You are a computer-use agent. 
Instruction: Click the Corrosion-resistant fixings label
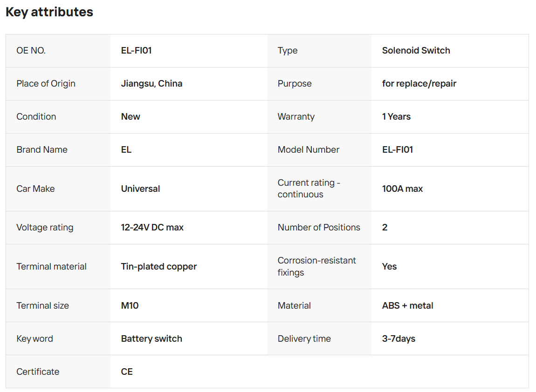coord(316,266)
